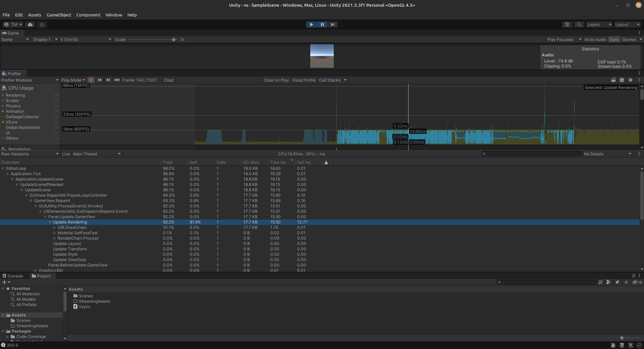Toggle Gizmos in the Game view

629,40
